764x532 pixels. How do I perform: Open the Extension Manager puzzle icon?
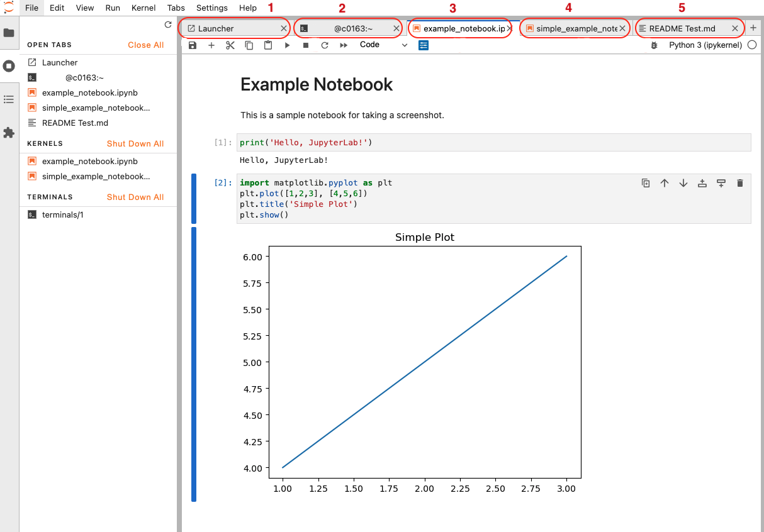tap(9, 133)
